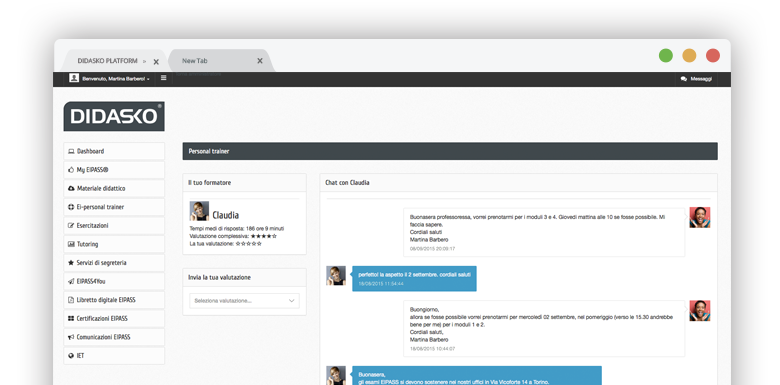Click the Personal trainer header bar
This screenshot has height=385, width=780.
[x=450, y=151]
